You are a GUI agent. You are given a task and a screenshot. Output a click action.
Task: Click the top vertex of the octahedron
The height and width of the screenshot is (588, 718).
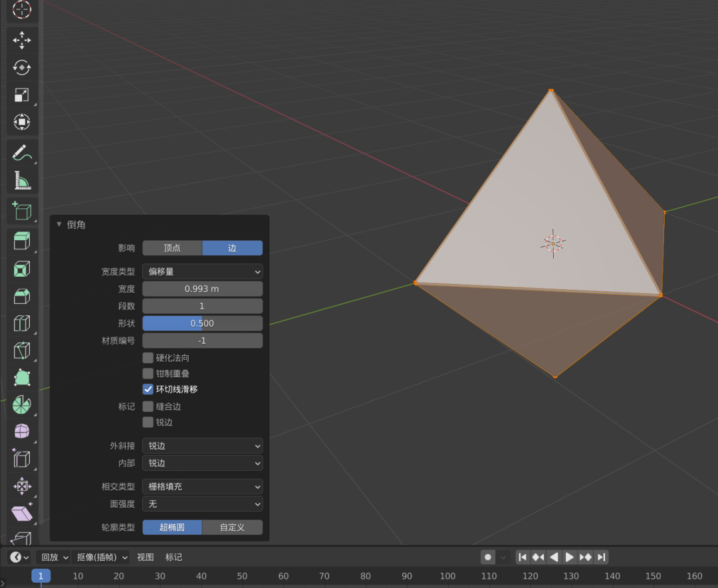(x=551, y=90)
